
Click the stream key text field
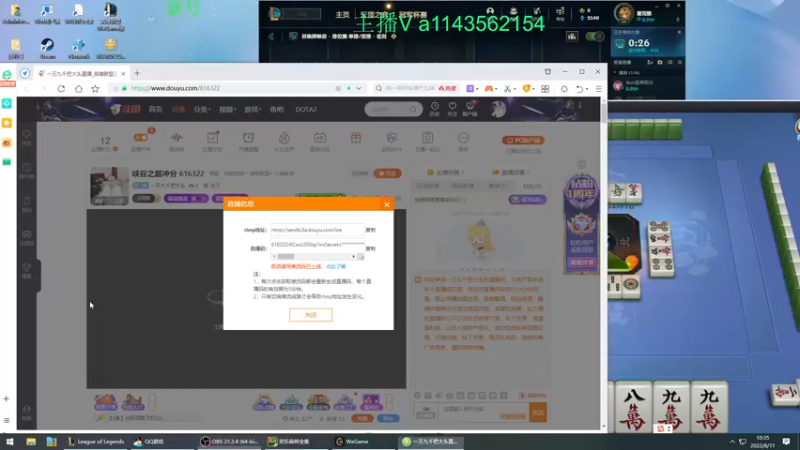317,245
